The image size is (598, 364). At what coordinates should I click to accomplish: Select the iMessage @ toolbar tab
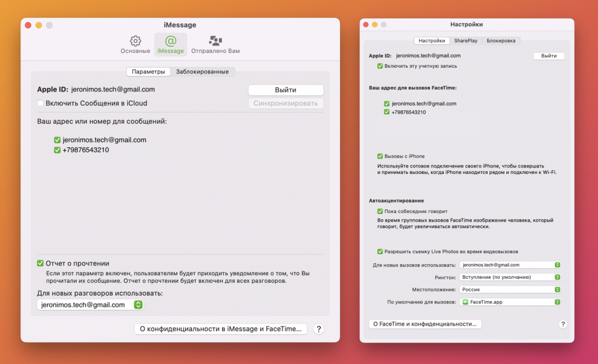[x=171, y=44]
